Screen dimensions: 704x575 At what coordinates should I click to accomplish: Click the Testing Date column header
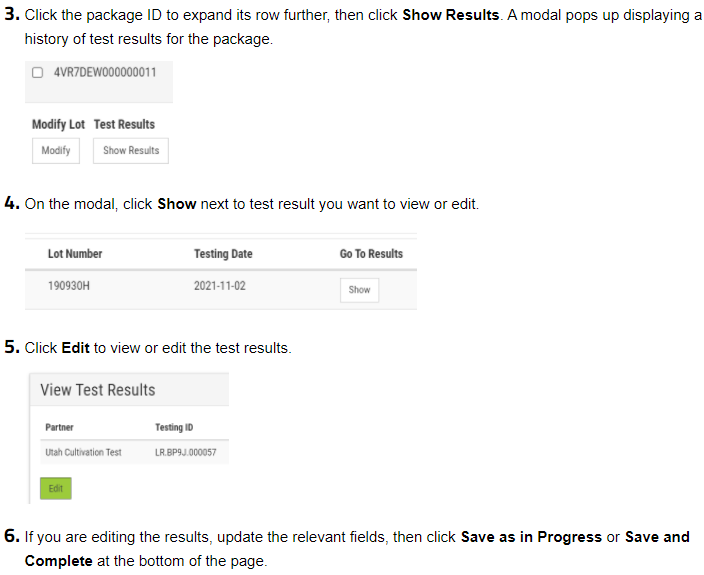click(x=223, y=254)
